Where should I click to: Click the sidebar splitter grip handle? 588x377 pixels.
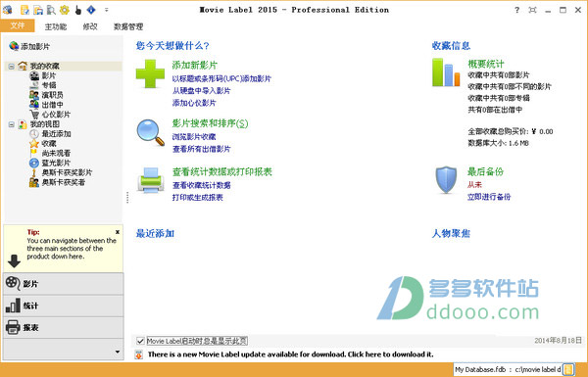[x=127, y=198]
